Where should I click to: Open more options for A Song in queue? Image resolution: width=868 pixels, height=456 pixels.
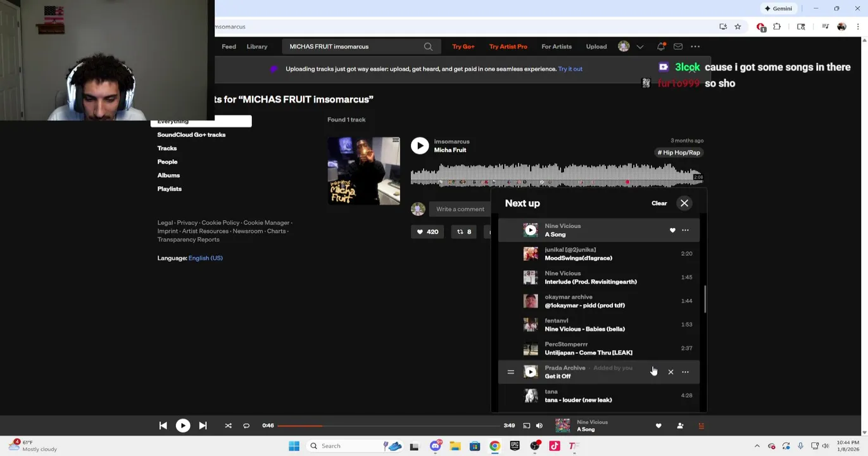coord(685,231)
